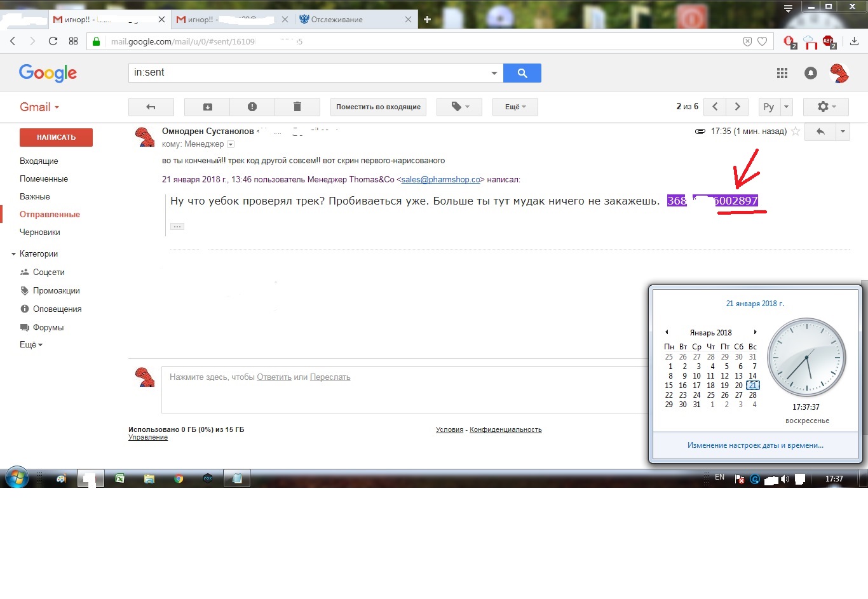Open the settings gear menu
Screen dimensions: 868x599
point(826,107)
